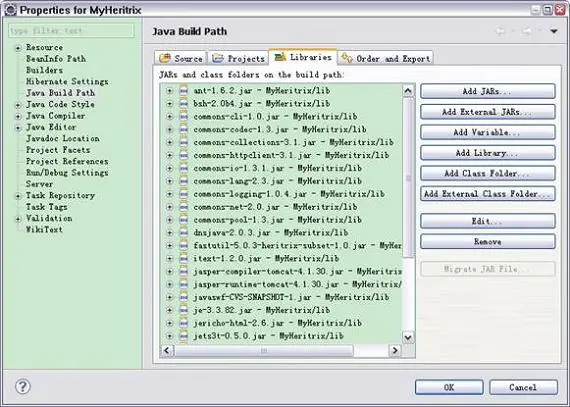The height and width of the screenshot is (407, 570).
Task: Open the help question mark icon
Action: tap(23, 386)
